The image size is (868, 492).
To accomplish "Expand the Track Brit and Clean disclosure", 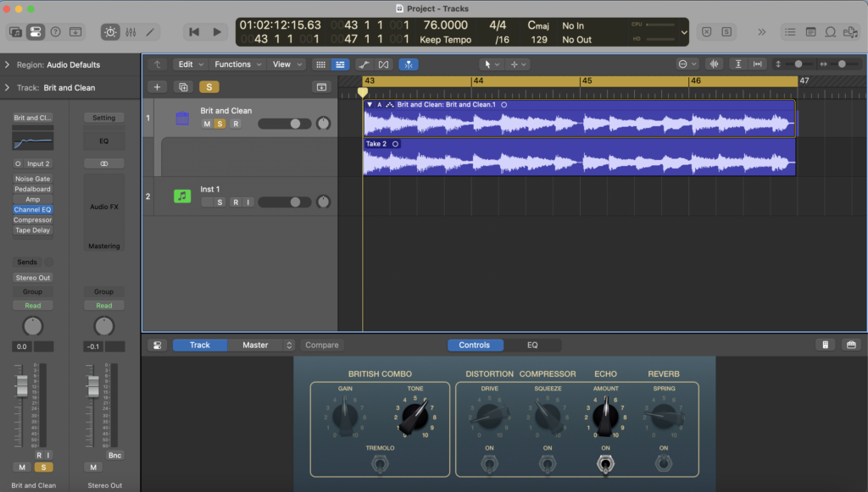I will coord(7,87).
